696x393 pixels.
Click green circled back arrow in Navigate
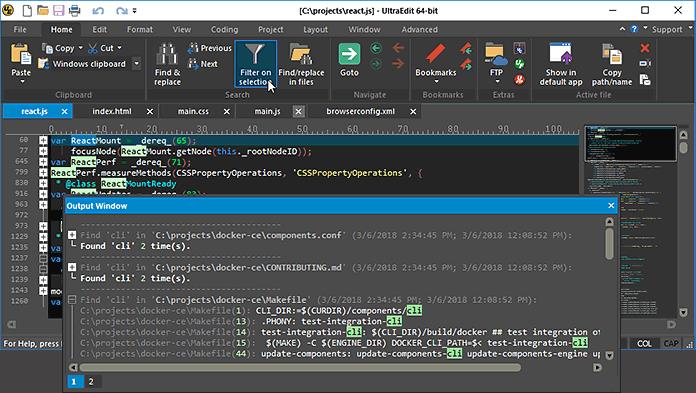point(376,48)
